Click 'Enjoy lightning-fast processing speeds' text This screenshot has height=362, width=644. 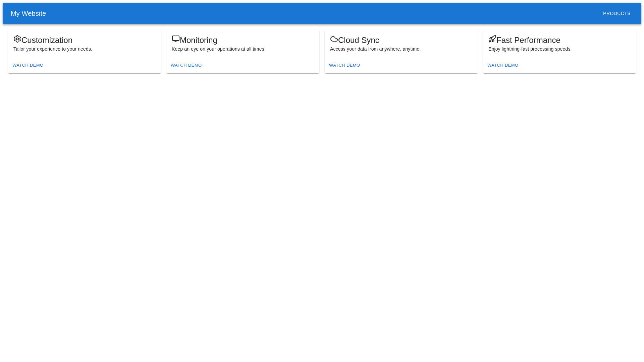(530, 49)
